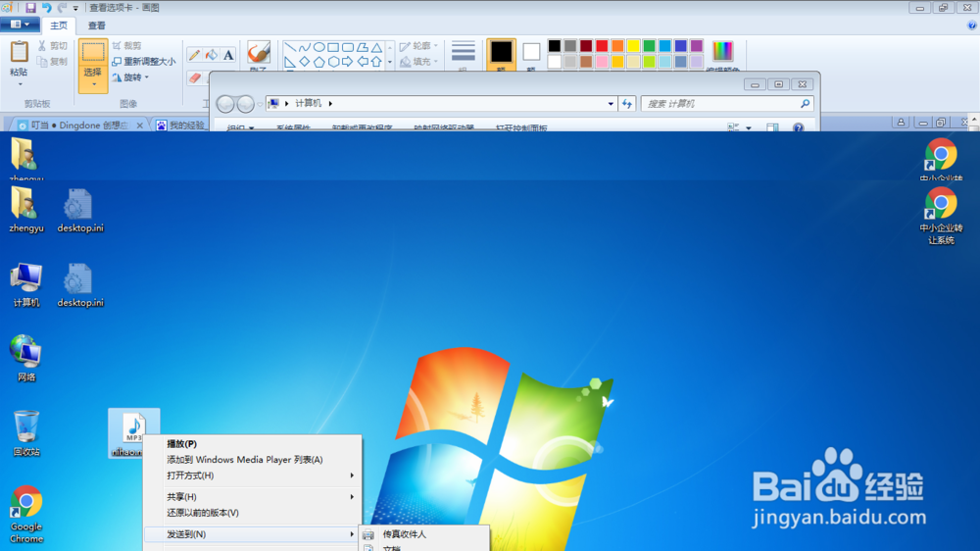
Task: Open the 轮廓 outline dropdown
Action: (418, 46)
